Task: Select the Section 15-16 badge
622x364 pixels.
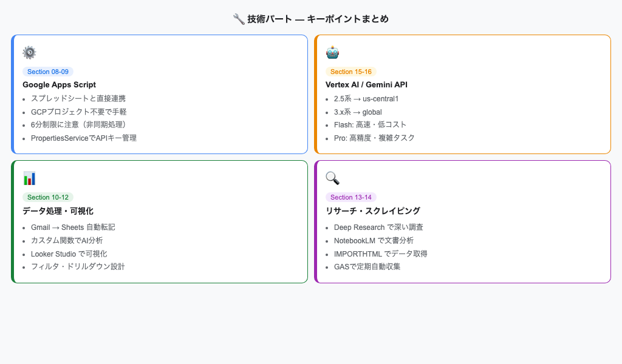Action: click(x=351, y=72)
